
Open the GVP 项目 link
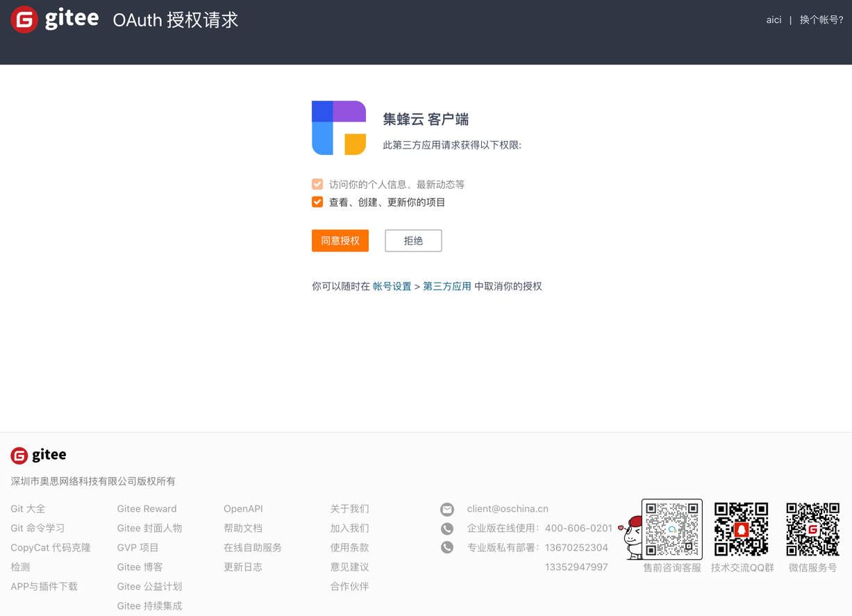[138, 548]
